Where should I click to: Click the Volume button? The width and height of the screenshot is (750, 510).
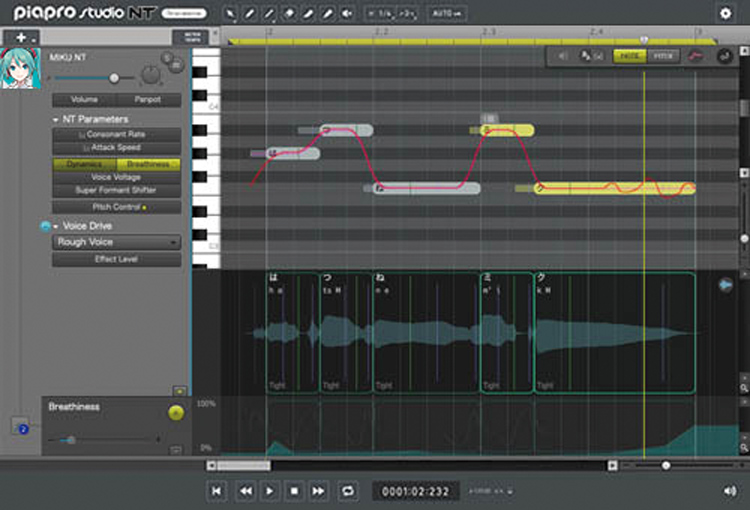click(x=84, y=100)
